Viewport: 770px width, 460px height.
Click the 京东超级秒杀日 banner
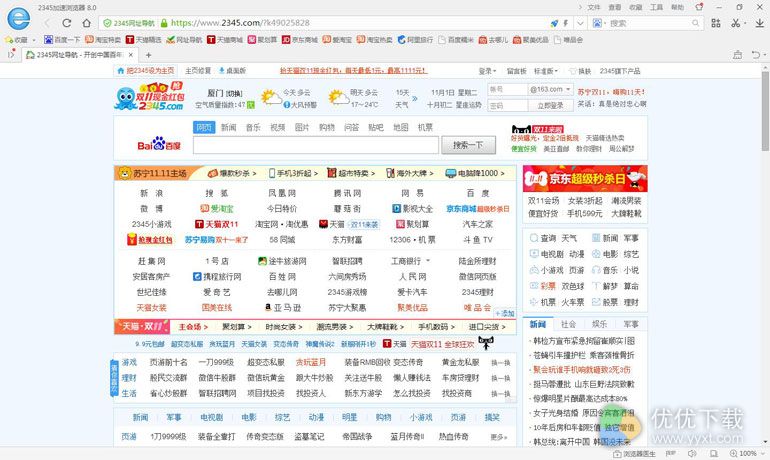tap(585, 179)
